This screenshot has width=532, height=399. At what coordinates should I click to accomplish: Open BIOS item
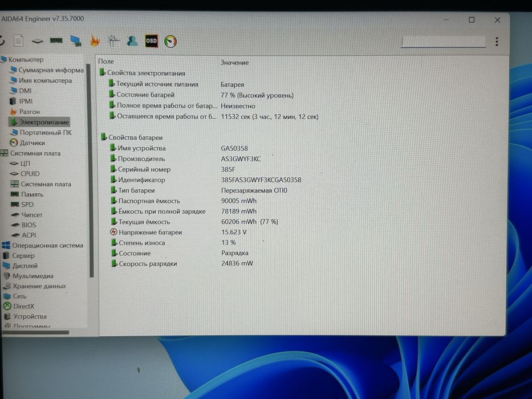point(24,225)
